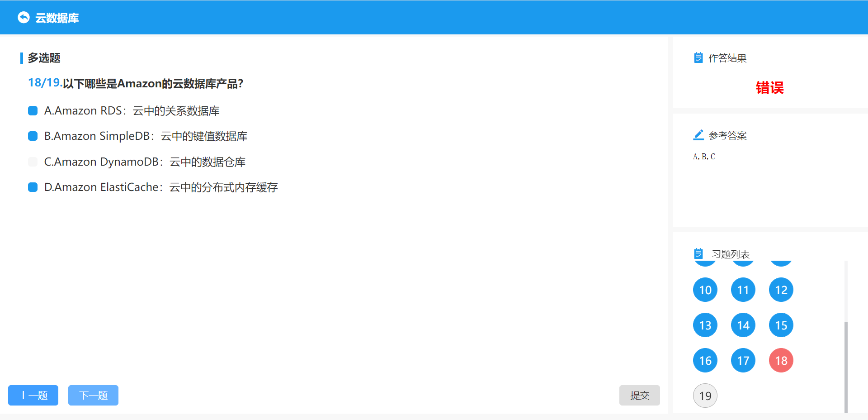This screenshot has height=420, width=868.
Task: Click the back arrow icon in header
Action: click(24, 17)
